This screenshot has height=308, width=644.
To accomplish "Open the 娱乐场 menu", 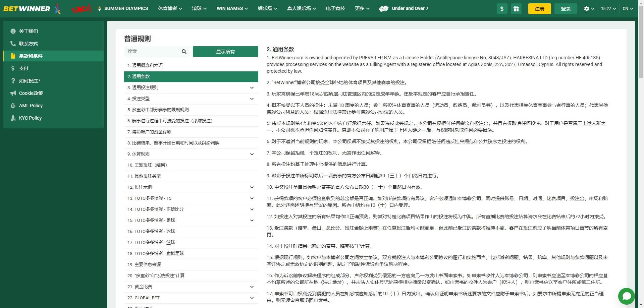I will point(267,9).
